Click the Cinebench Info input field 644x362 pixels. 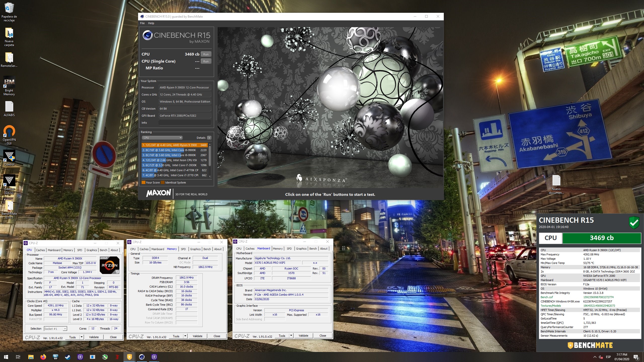(185, 123)
